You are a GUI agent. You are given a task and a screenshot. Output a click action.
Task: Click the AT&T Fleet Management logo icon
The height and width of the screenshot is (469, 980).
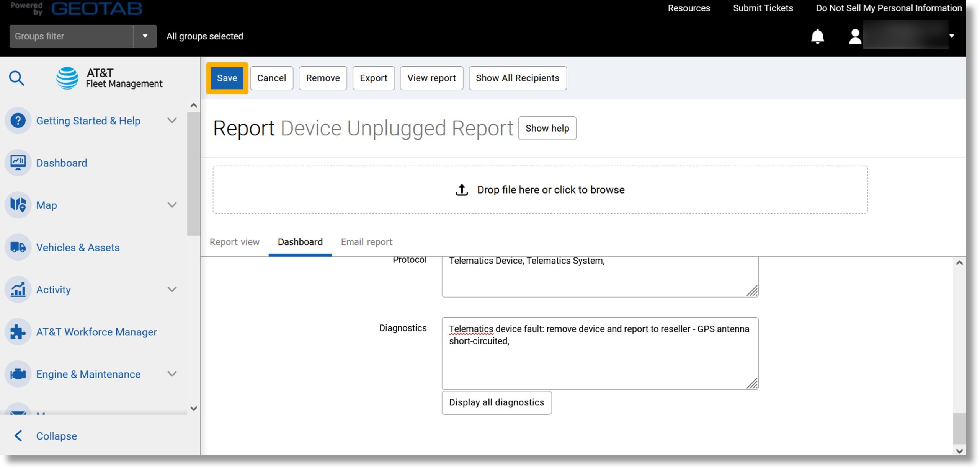point(67,77)
